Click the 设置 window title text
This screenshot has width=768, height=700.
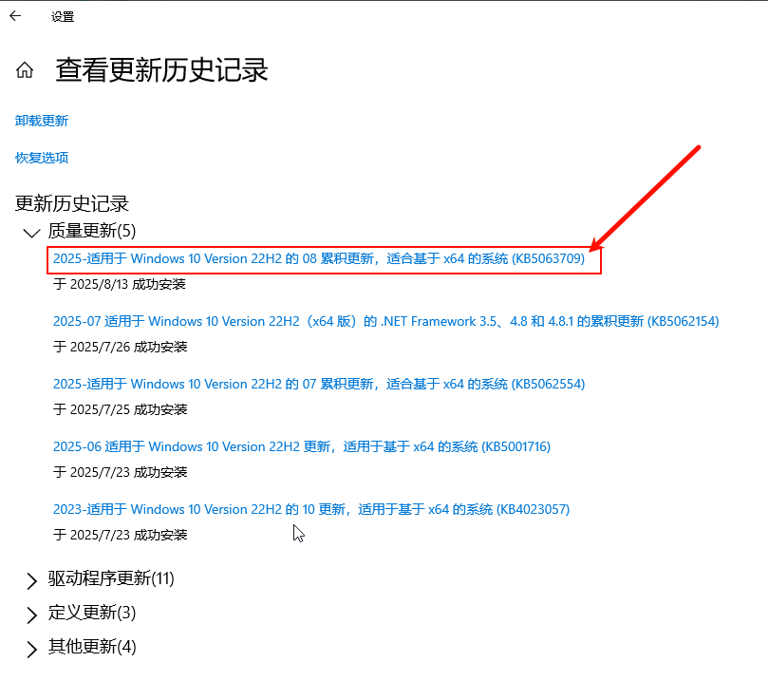63,16
